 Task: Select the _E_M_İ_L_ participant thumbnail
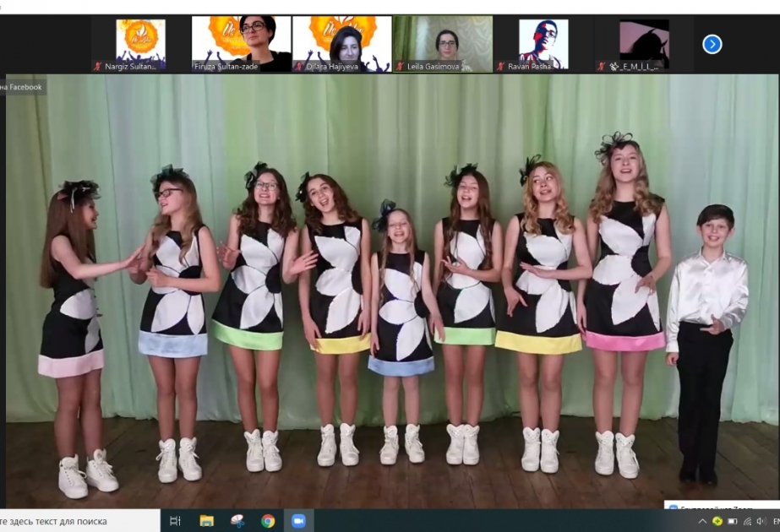pos(644,44)
